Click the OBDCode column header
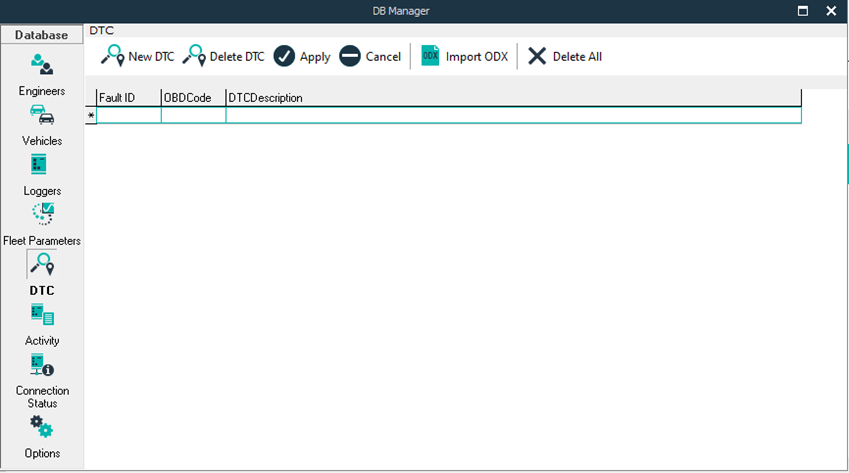Screen dimensions: 849x473 [193, 98]
